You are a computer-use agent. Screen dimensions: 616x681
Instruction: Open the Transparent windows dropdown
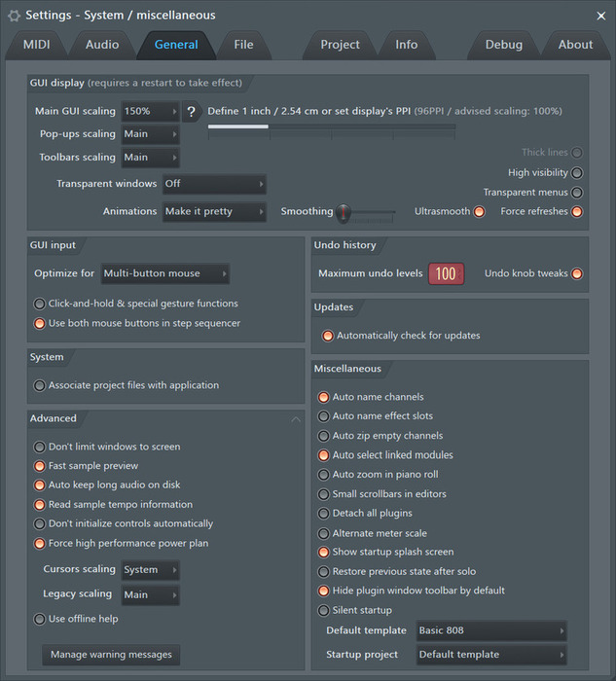tap(214, 184)
